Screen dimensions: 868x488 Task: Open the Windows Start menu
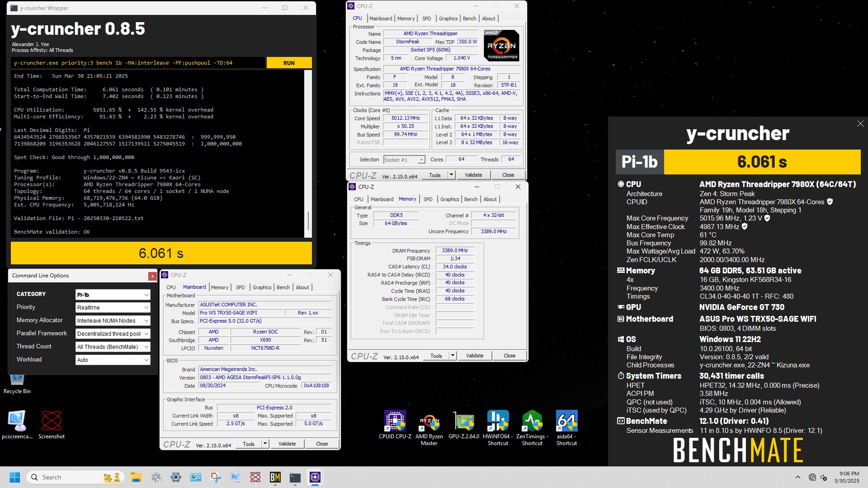[x=14, y=477]
